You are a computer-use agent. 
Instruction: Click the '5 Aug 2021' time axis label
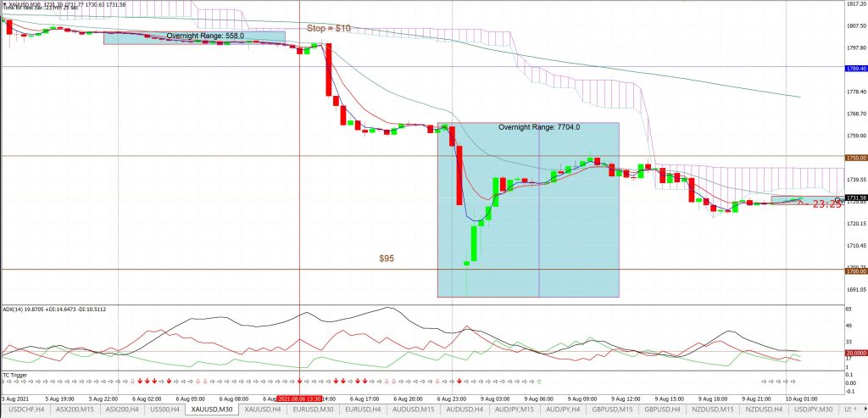tap(14, 398)
